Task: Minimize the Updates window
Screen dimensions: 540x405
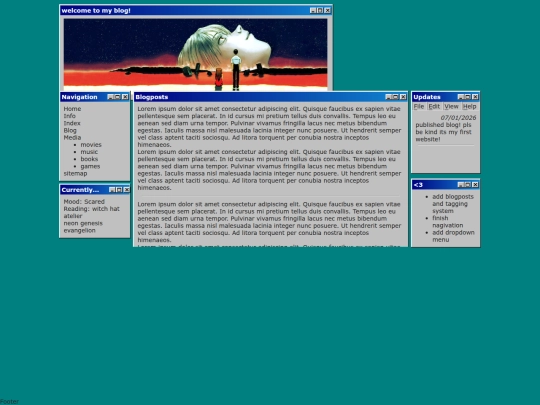Action: (460, 97)
